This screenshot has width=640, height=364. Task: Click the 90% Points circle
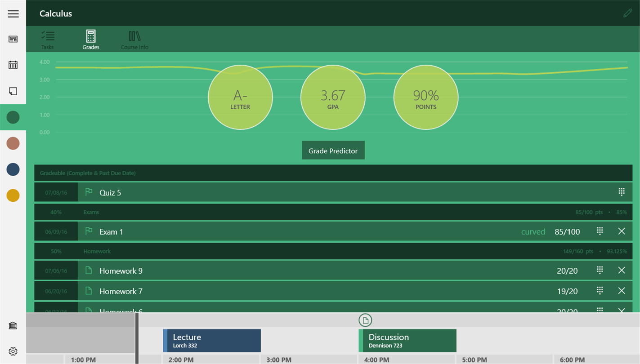coord(426,98)
